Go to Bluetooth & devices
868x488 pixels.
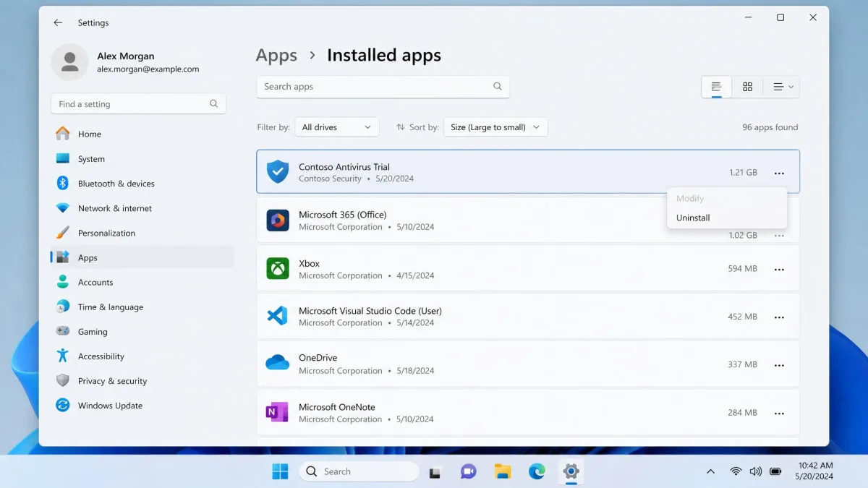pyautogui.click(x=142, y=184)
